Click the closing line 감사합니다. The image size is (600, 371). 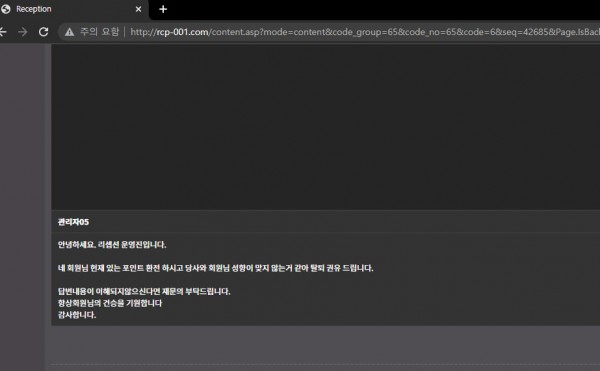point(77,315)
